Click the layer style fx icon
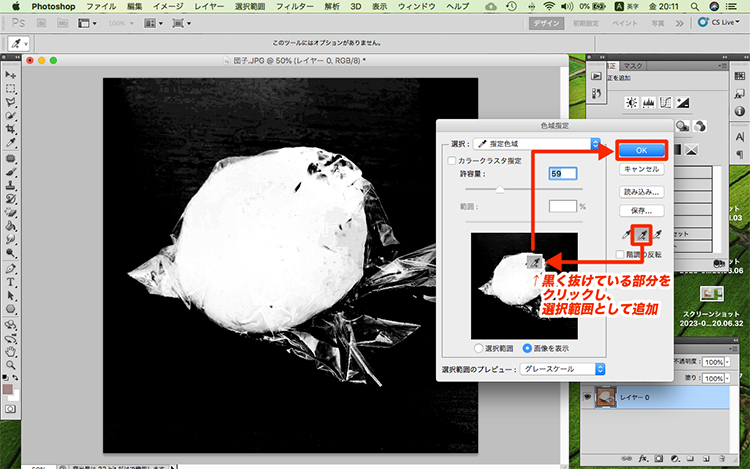 [643, 458]
